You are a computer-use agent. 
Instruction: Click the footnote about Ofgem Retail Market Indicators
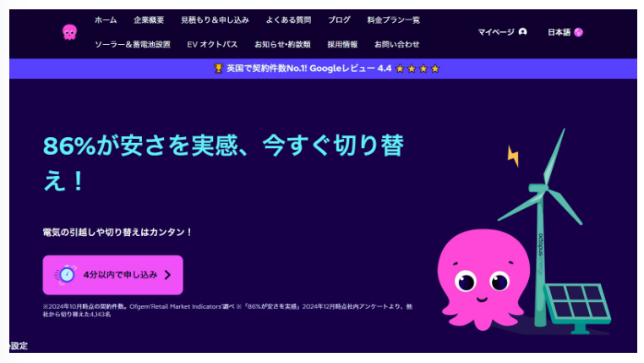(x=227, y=311)
